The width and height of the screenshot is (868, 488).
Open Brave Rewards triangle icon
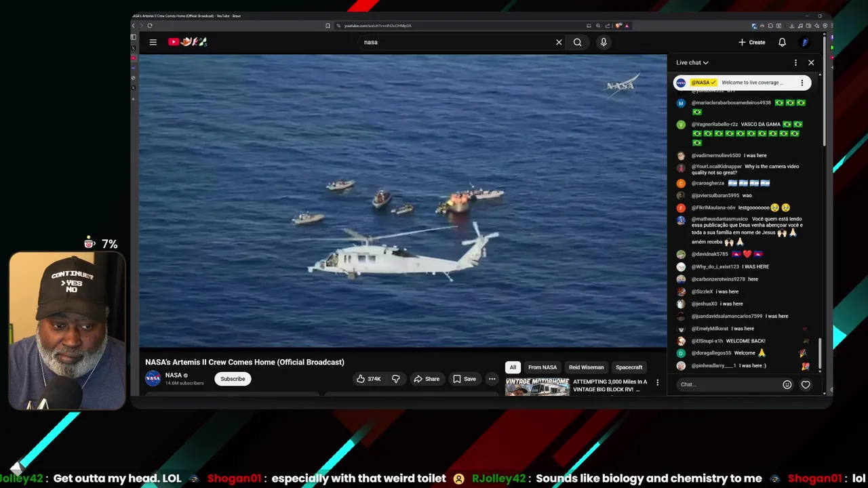click(627, 26)
